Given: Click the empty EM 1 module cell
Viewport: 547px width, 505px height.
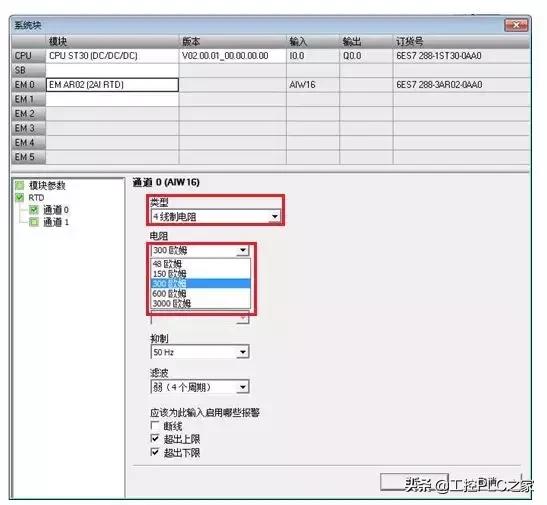Looking at the screenshot, I should coord(112,99).
